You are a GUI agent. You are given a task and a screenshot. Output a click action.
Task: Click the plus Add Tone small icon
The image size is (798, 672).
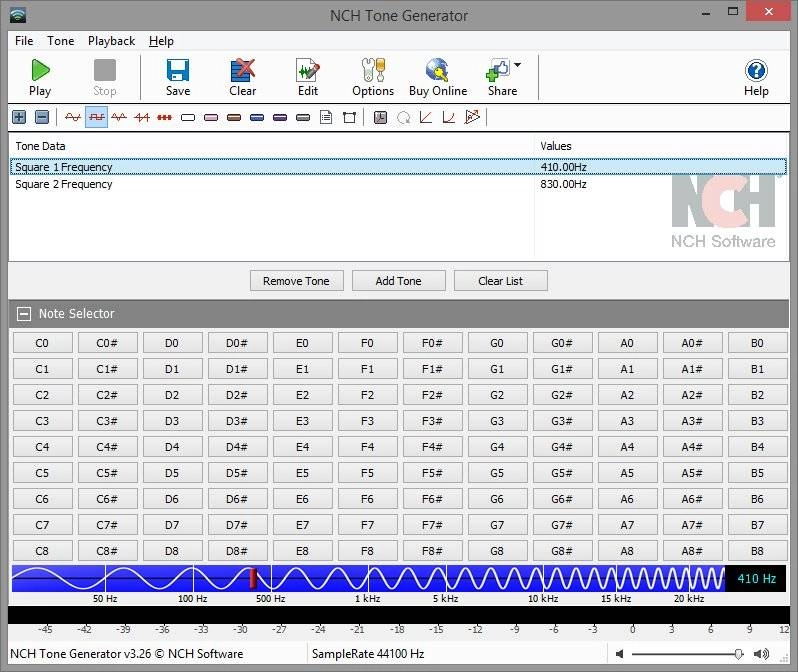pyautogui.click(x=19, y=118)
